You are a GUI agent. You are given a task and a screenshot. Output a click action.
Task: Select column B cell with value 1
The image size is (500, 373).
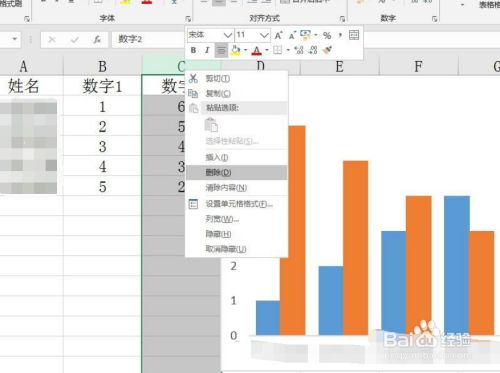(102, 106)
